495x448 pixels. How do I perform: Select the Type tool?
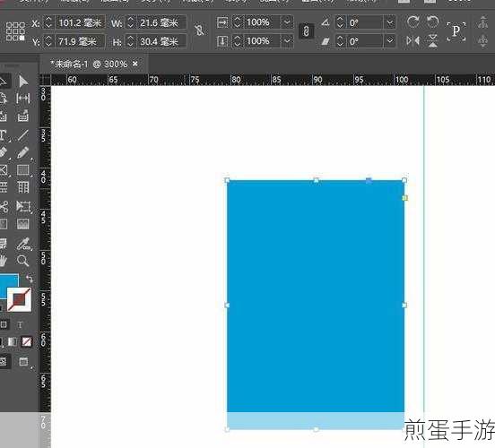[x=3, y=135]
